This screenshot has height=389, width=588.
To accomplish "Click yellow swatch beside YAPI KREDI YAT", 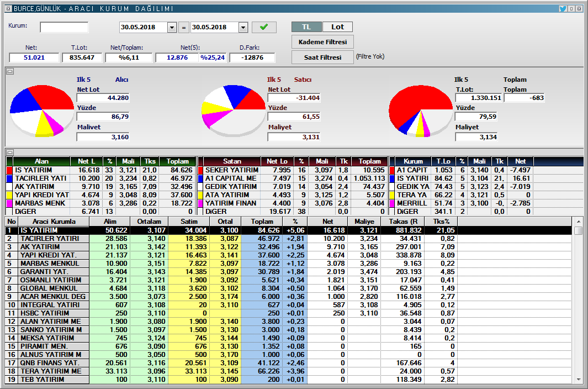I will click(10, 195).
